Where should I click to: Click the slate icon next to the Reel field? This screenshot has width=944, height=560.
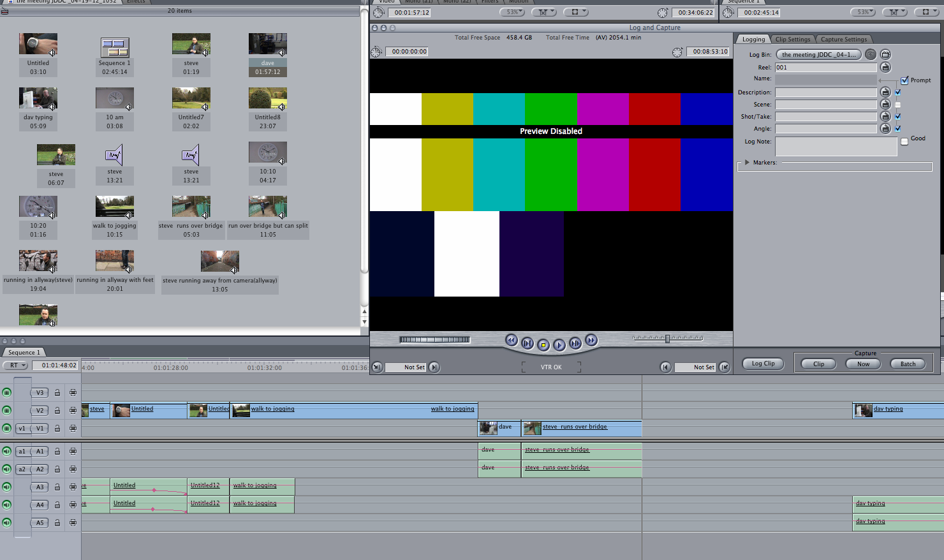pyautogui.click(x=885, y=67)
